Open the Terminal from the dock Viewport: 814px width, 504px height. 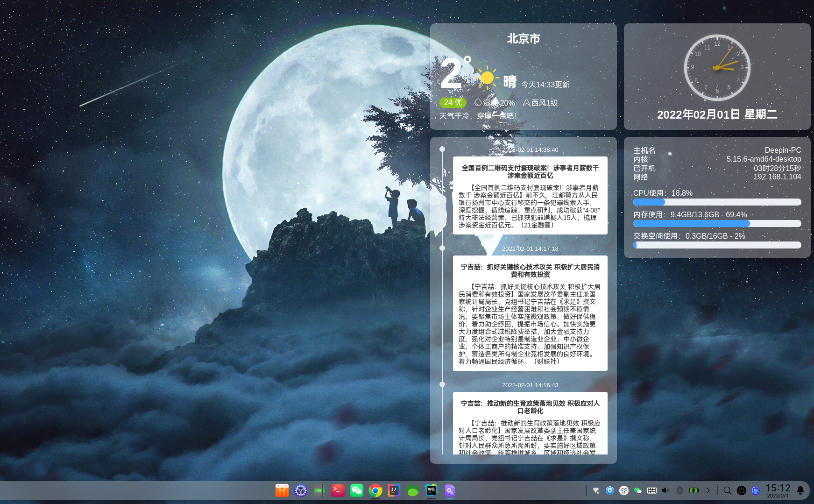point(338,490)
